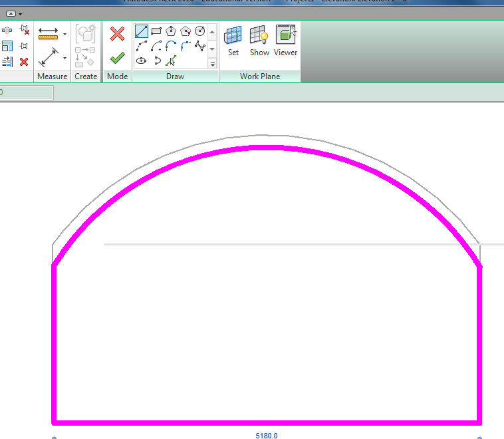Click the green Finish Edit Mode checkmark
This screenshot has width=504, height=439.
point(117,58)
